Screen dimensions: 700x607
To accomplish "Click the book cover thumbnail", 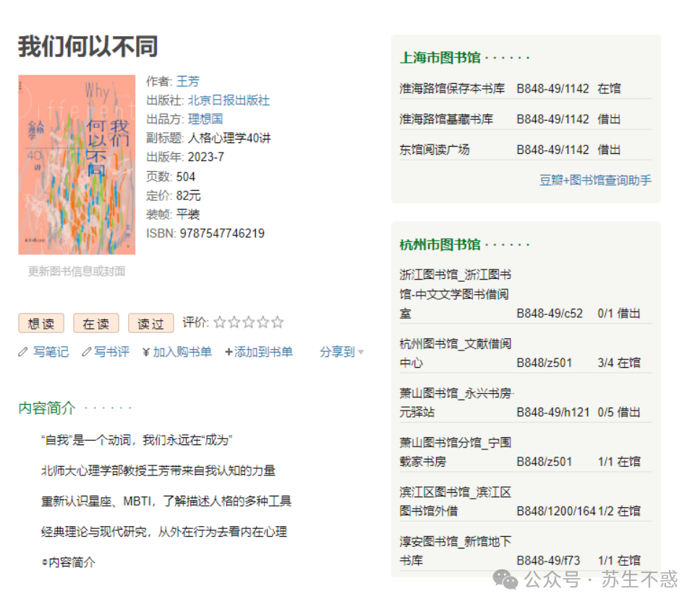I will click(77, 165).
